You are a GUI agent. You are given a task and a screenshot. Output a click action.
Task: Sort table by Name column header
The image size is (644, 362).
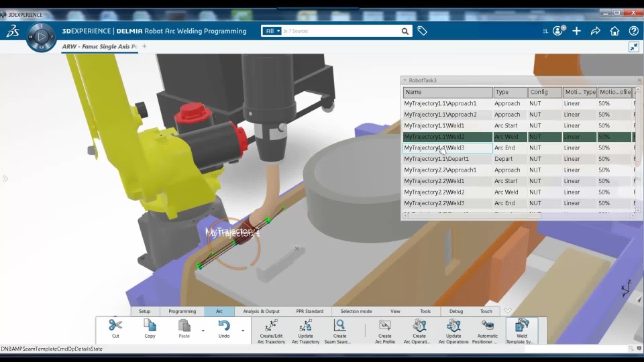pyautogui.click(x=447, y=92)
